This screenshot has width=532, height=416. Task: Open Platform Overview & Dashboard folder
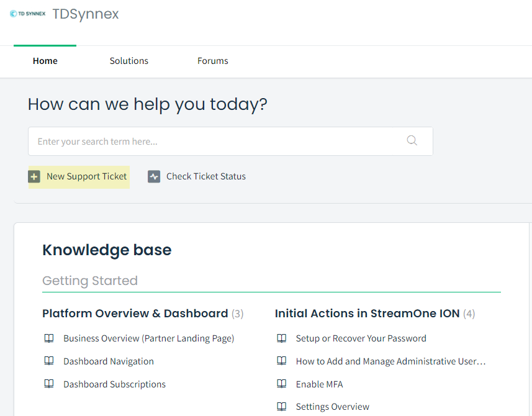pos(135,313)
